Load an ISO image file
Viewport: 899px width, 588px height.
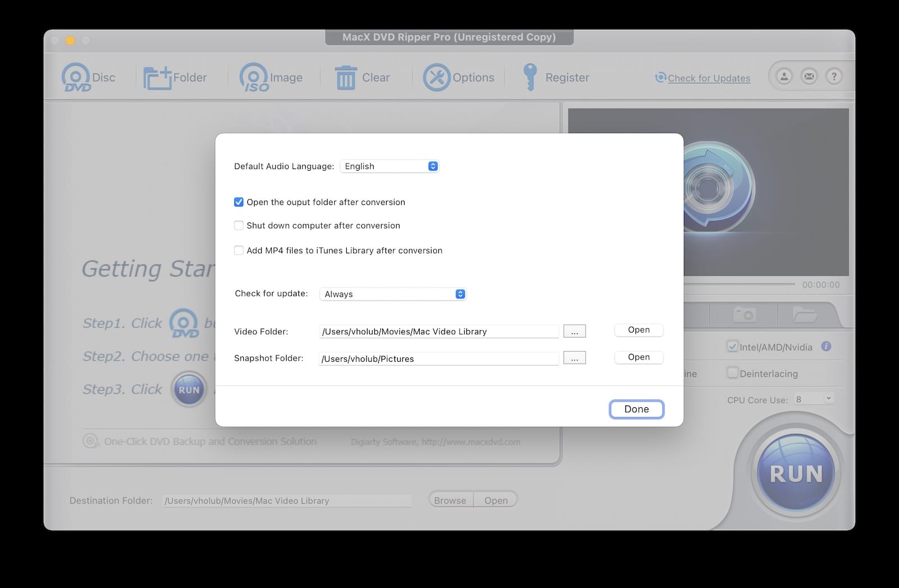(x=271, y=78)
